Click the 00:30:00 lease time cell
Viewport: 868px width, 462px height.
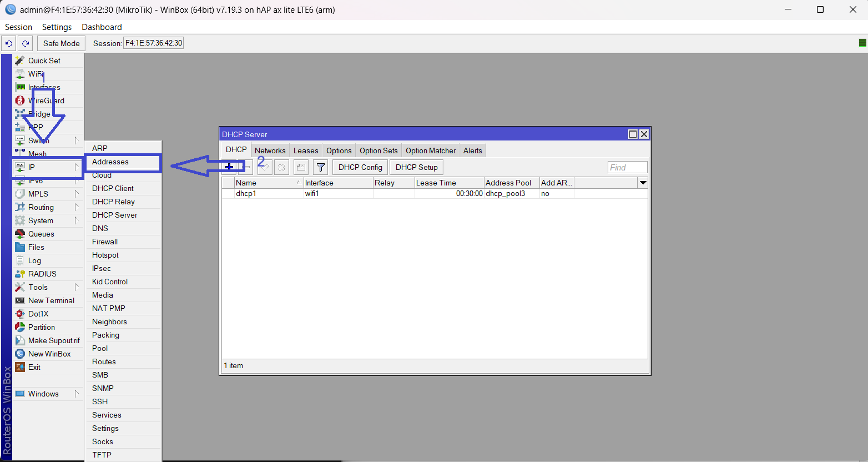tap(449, 194)
